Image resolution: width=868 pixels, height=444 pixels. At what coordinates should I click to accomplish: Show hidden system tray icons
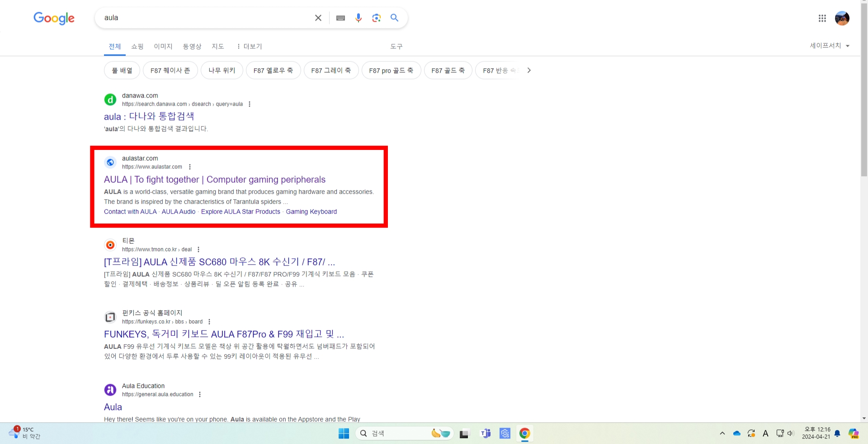pyautogui.click(x=722, y=434)
